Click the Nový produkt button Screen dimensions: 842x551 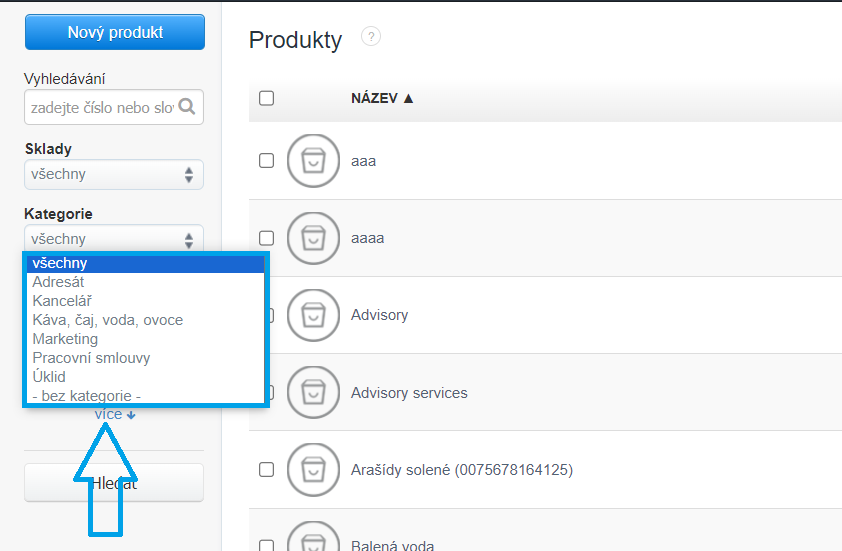pos(115,32)
